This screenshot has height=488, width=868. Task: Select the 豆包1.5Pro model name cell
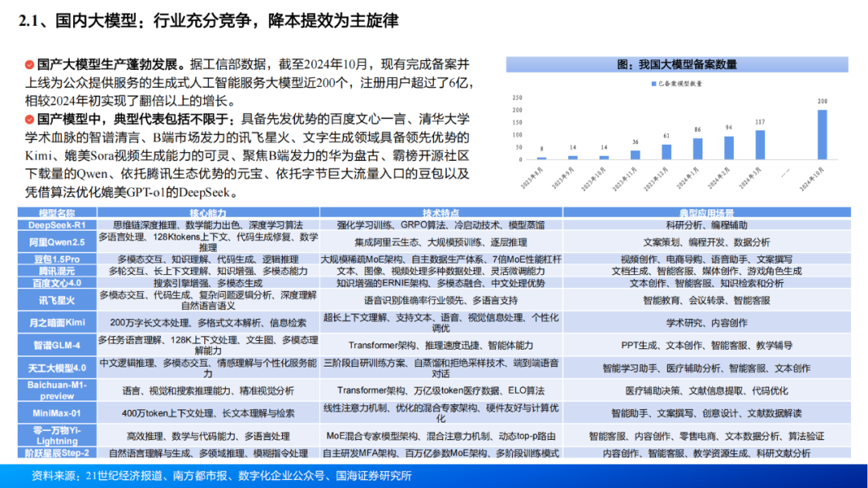point(57,259)
